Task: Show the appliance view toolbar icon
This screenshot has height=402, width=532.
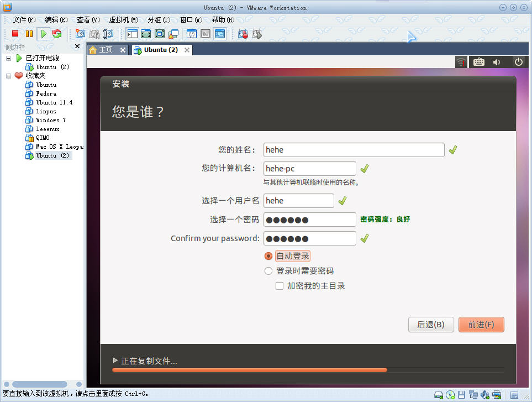Action: pyautogui.click(x=206, y=34)
